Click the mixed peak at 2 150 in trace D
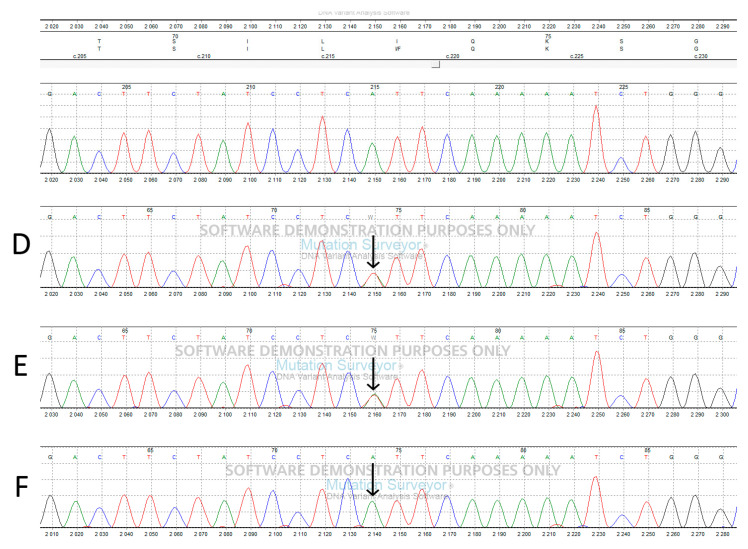Screen dimensions: 748x549 374,280
